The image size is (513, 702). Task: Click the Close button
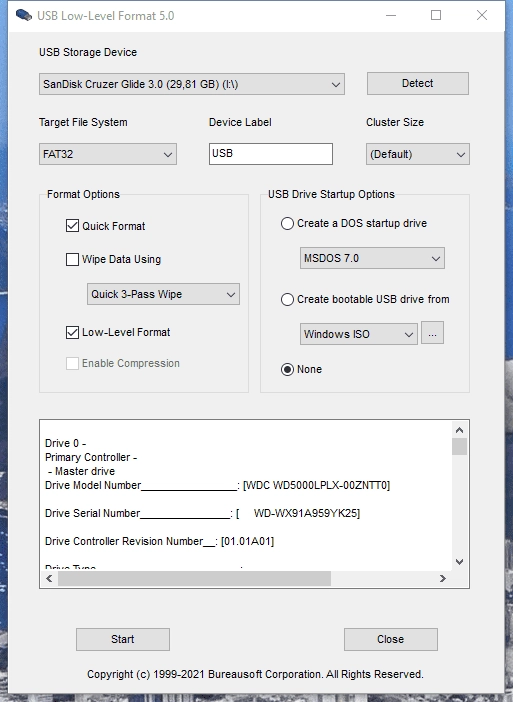pyautogui.click(x=391, y=639)
